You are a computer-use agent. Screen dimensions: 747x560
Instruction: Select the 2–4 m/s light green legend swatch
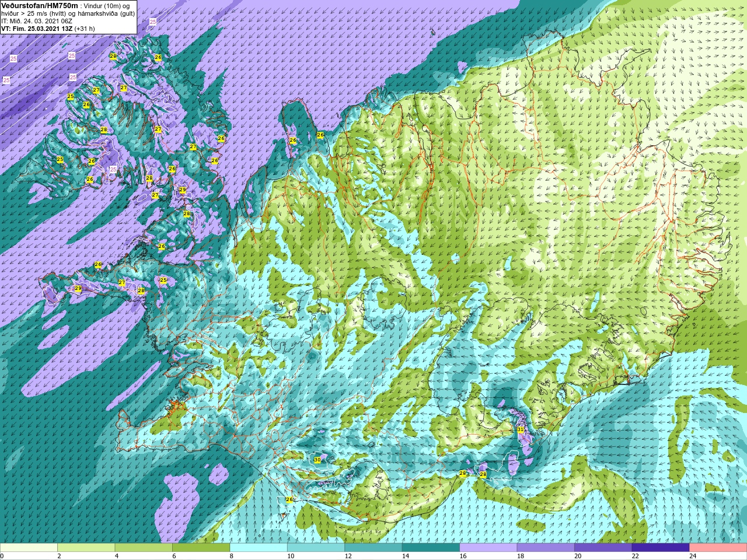point(86,548)
